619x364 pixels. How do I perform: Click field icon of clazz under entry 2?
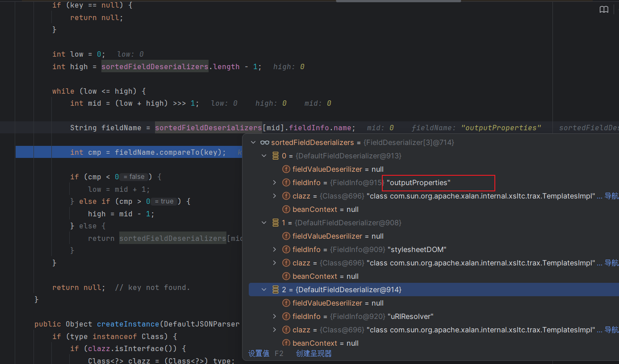click(286, 330)
